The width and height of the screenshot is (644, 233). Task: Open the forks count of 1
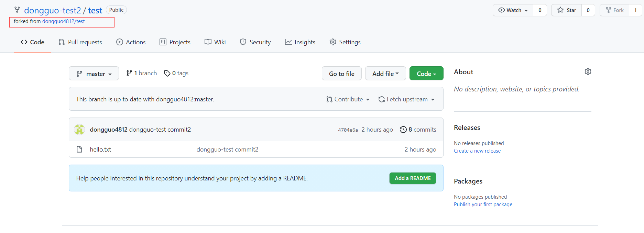[x=635, y=10]
